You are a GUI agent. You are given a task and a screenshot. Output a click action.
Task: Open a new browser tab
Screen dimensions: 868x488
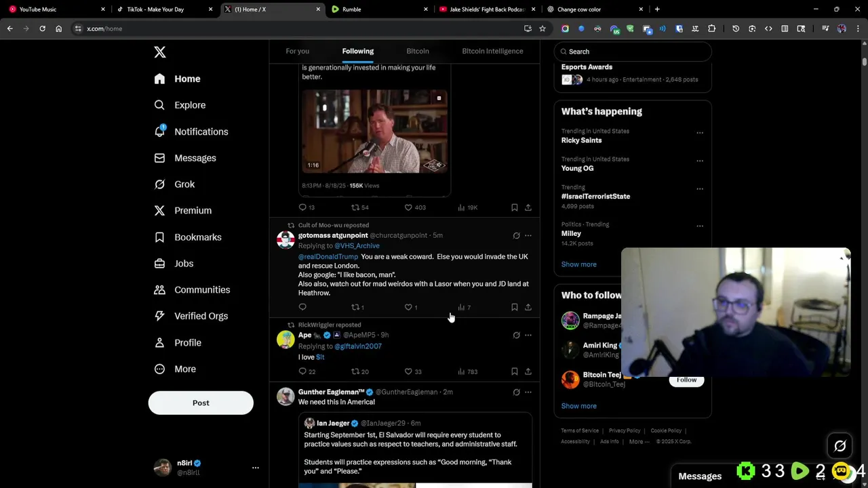point(657,9)
